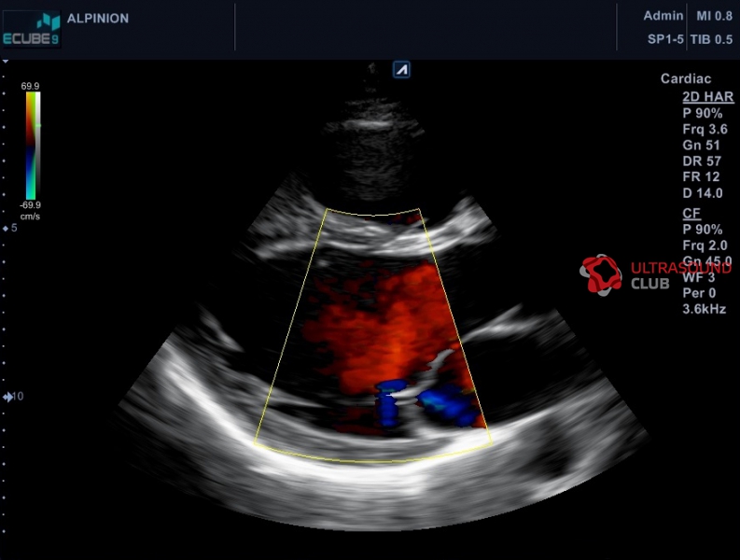
Task: Select the CF color flow heading
Action: pos(691,214)
